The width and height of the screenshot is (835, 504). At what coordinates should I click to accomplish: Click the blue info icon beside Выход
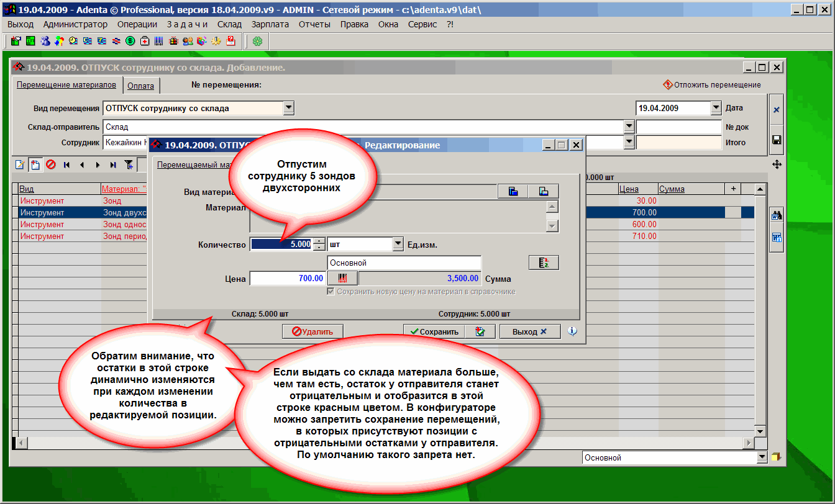[572, 331]
